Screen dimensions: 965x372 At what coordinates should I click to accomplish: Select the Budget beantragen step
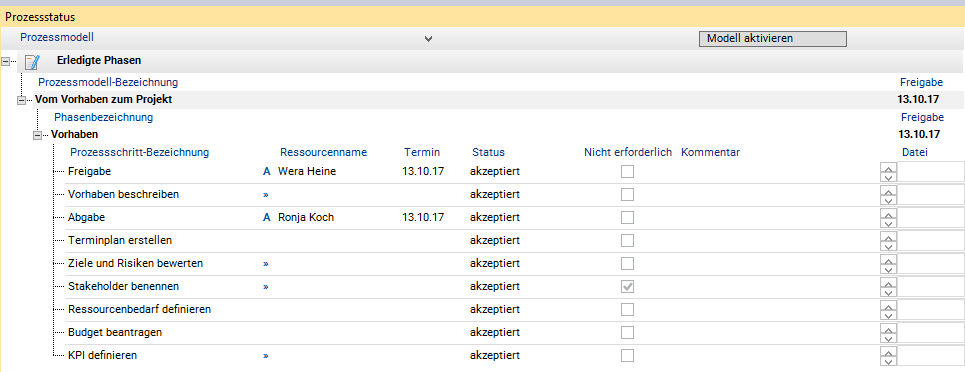115,333
